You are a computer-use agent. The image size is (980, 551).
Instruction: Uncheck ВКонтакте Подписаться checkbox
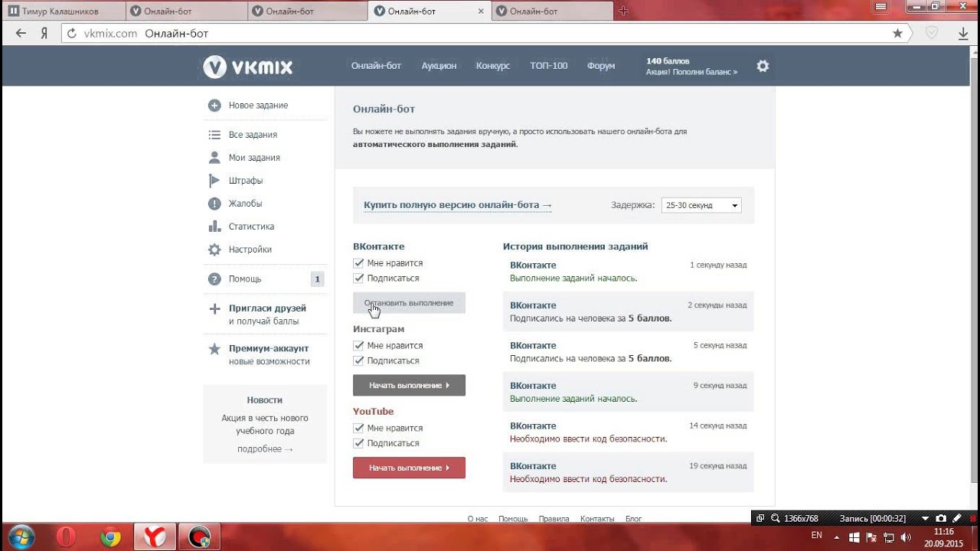tap(358, 279)
